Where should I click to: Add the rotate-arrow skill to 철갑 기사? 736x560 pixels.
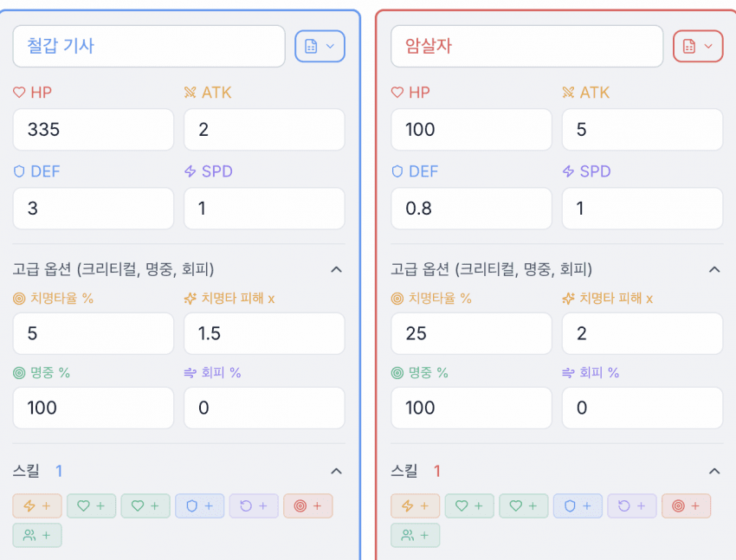point(254,506)
